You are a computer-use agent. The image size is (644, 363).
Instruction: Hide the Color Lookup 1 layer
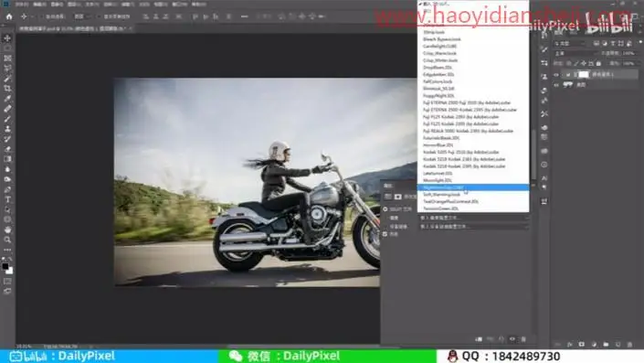pos(556,75)
